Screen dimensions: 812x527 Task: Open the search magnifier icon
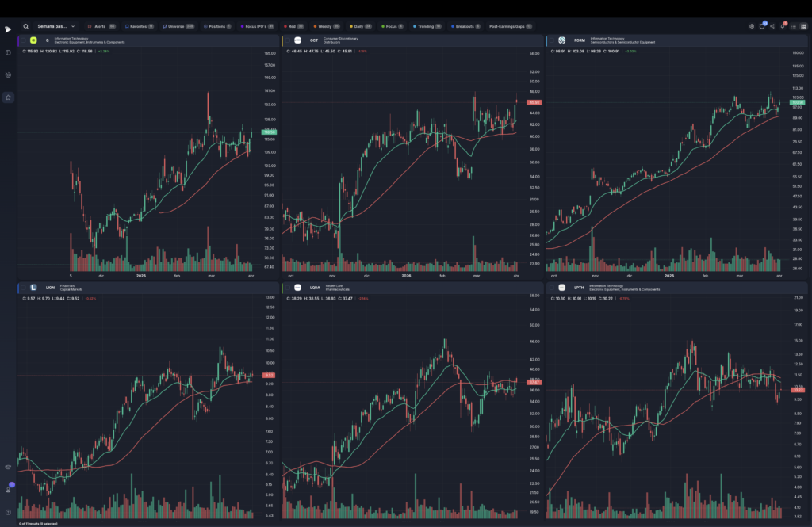tap(25, 26)
